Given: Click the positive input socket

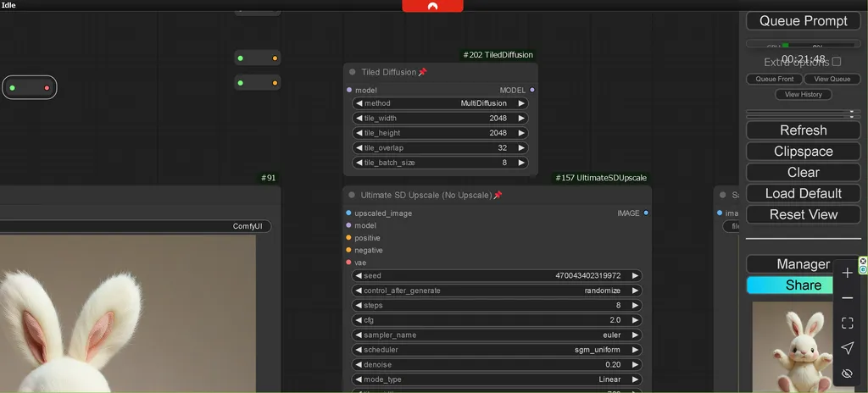Looking at the screenshot, I should coord(348,237).
